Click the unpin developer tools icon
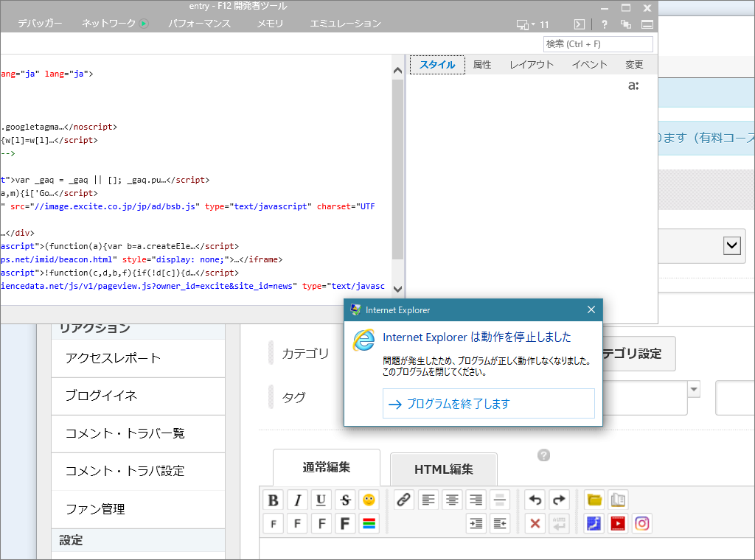 pos(626,24)
